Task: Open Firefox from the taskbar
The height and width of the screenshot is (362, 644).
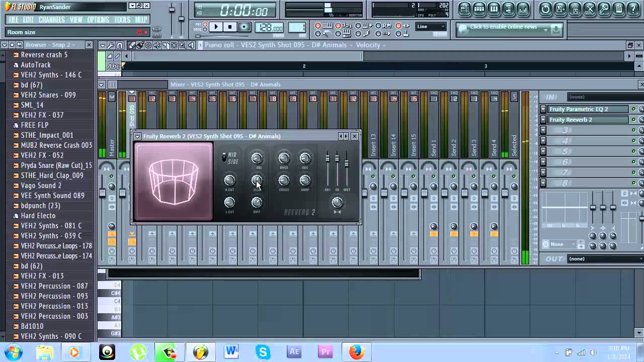Action: pyautogui.click(x=356, y=352)
